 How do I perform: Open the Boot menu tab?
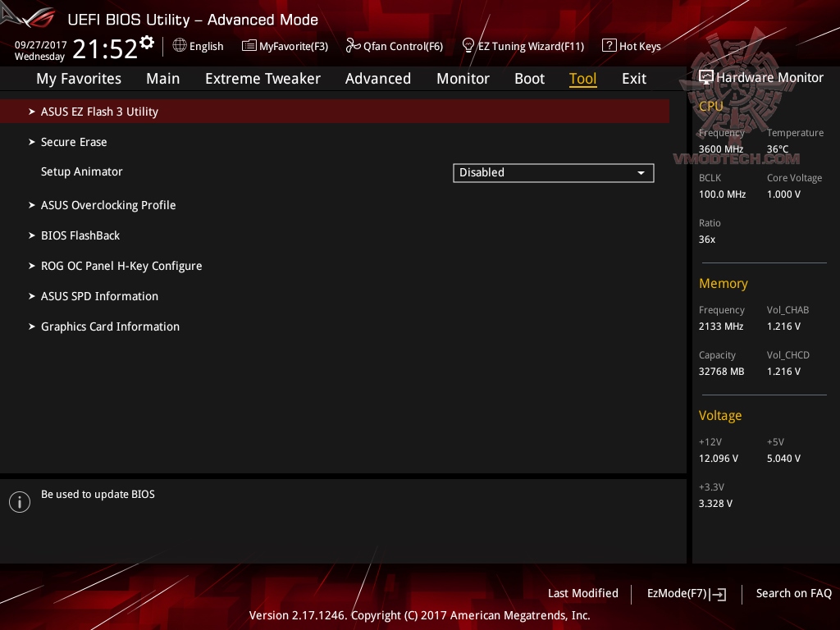point(529,79)
